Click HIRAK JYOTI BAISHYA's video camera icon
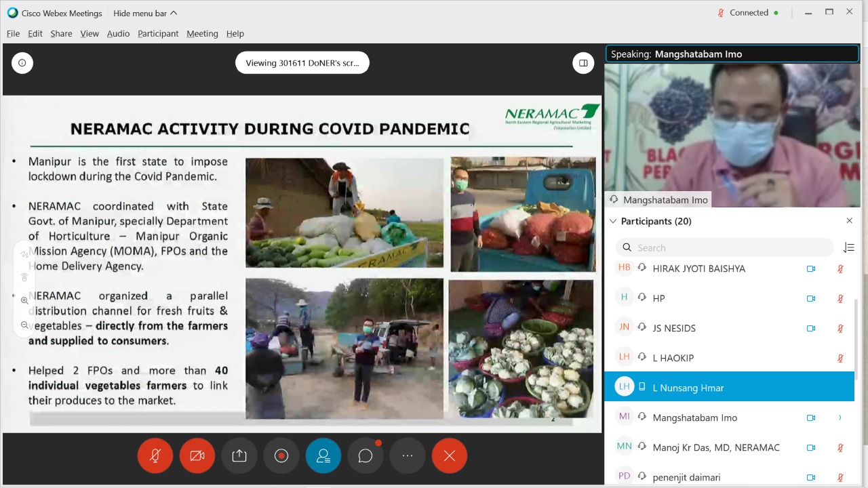 [x=810, y=268]
